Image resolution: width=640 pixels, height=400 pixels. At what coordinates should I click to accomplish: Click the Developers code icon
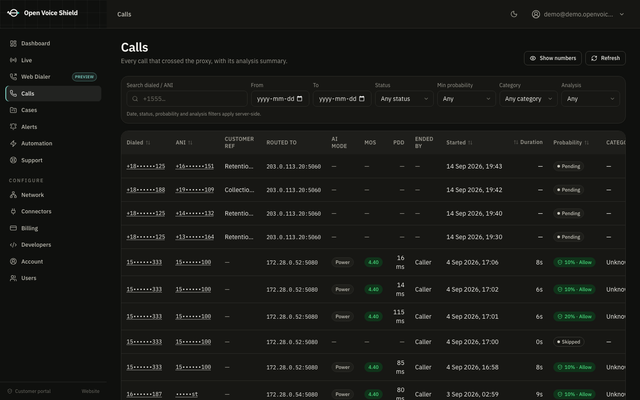tap(13, 245)
